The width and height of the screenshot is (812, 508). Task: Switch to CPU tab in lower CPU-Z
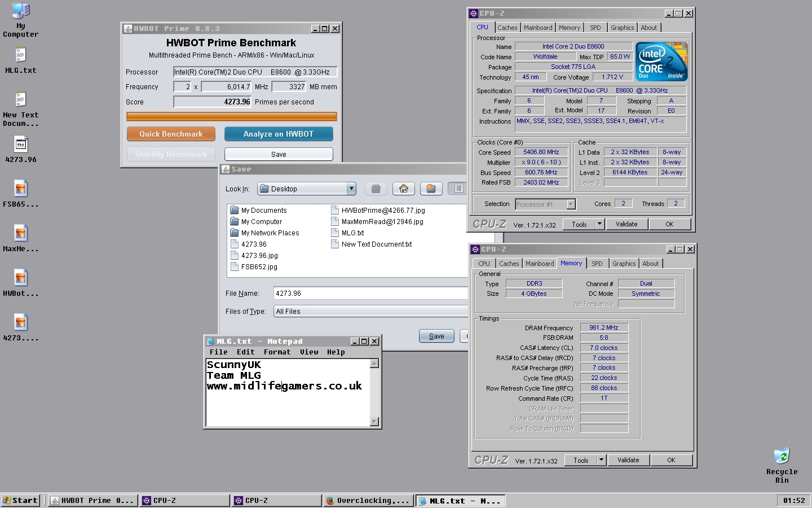[x=484, y=264]
